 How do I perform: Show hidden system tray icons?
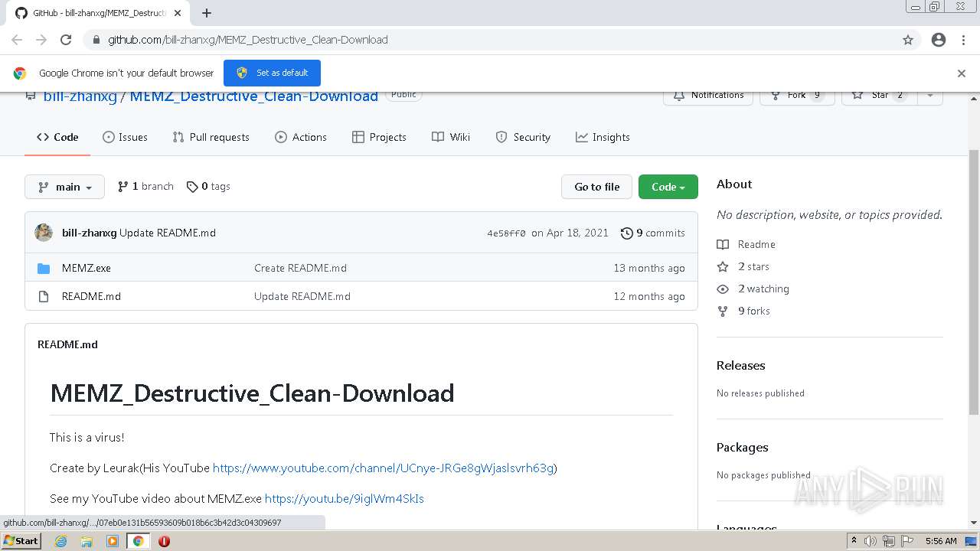click(854, 541)
